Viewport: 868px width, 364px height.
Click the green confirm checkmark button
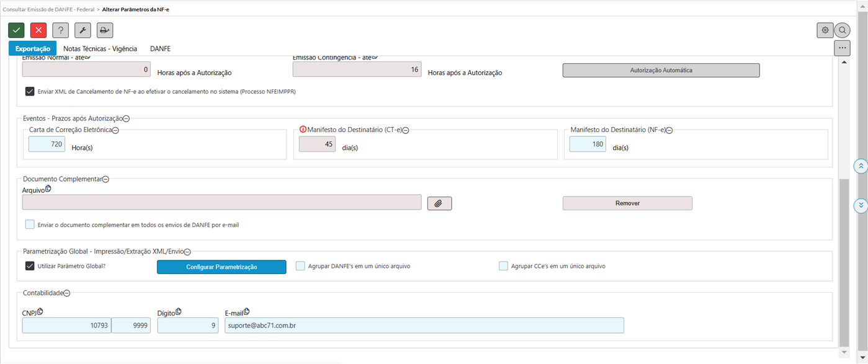tap(16, 30)
